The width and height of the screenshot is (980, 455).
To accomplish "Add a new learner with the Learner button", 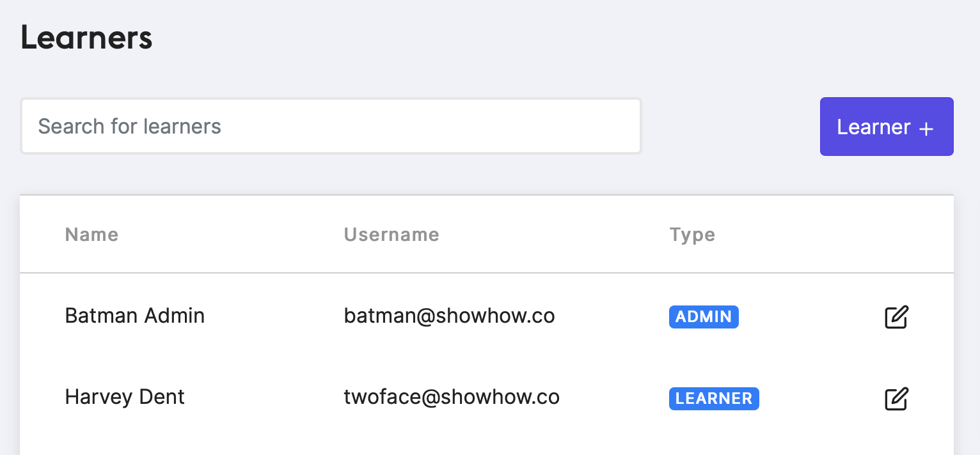I will coord(887,127).
